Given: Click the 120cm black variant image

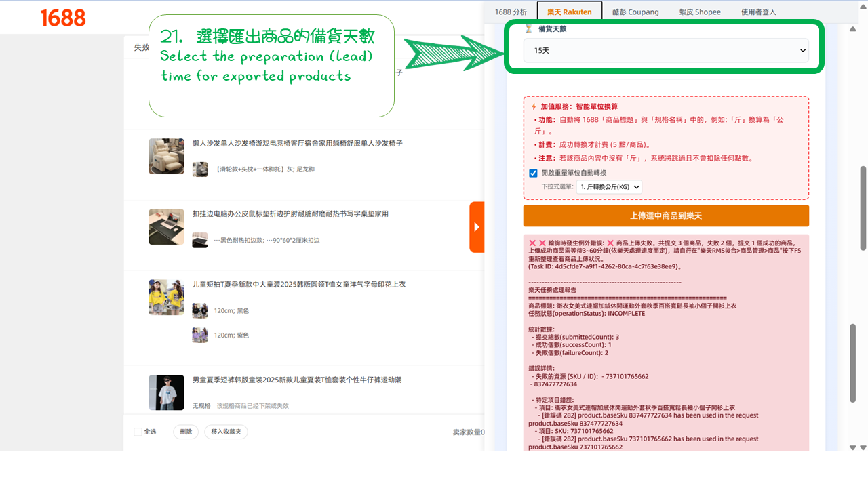Looking at the screenshot, I should tap(200, 310).
